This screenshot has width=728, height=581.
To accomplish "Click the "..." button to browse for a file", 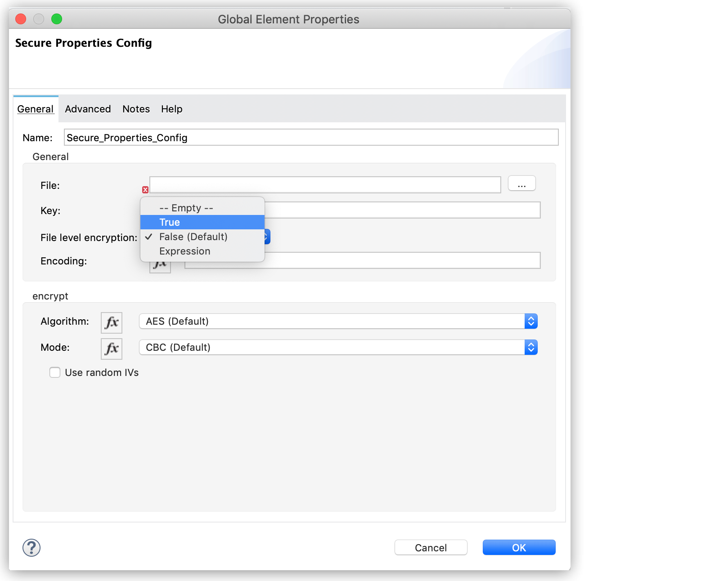I will tap(521, 183).
